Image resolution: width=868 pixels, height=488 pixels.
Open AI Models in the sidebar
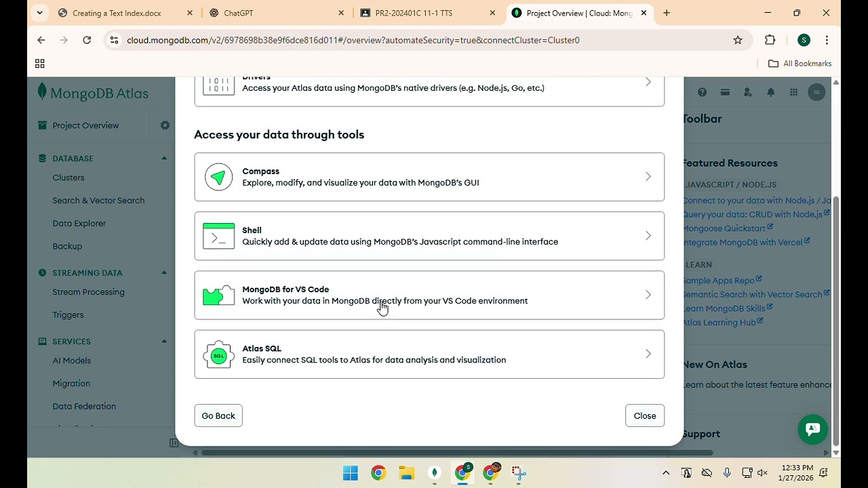coord(71,361)
